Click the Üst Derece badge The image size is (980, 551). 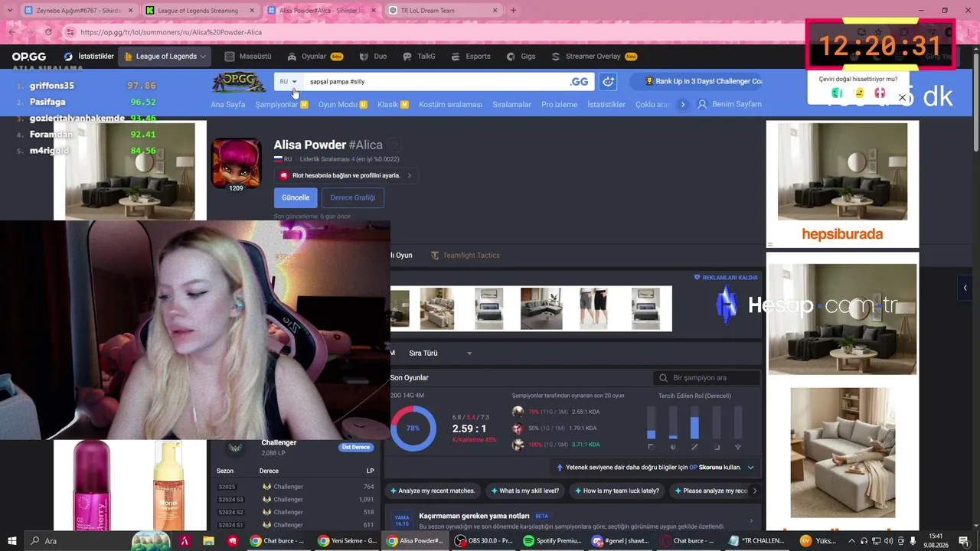356,447
